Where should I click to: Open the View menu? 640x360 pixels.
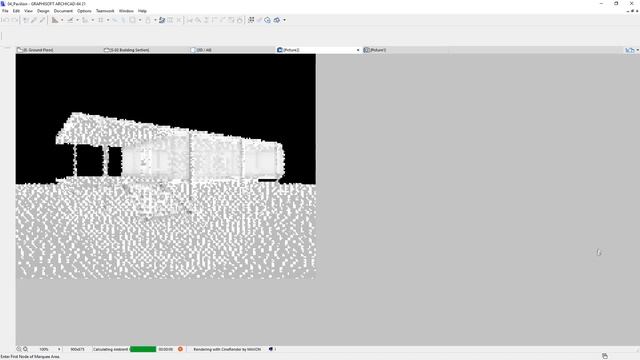click(x=28, y=11)
